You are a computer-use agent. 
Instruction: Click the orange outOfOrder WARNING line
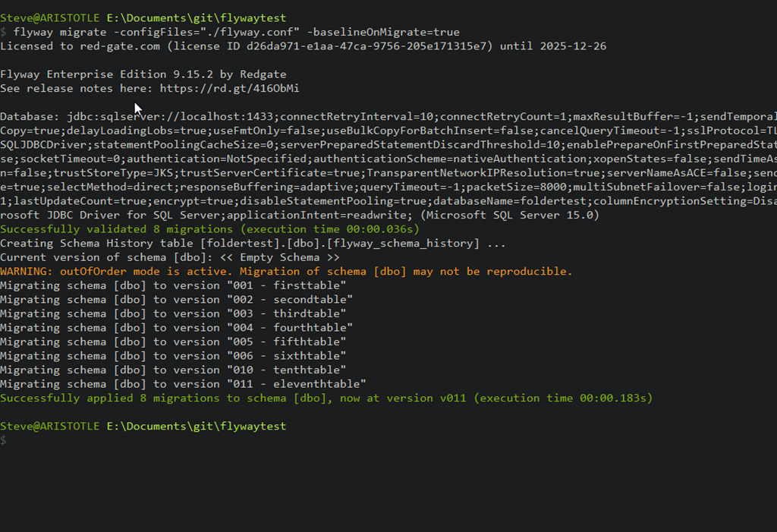pos(286,271)
